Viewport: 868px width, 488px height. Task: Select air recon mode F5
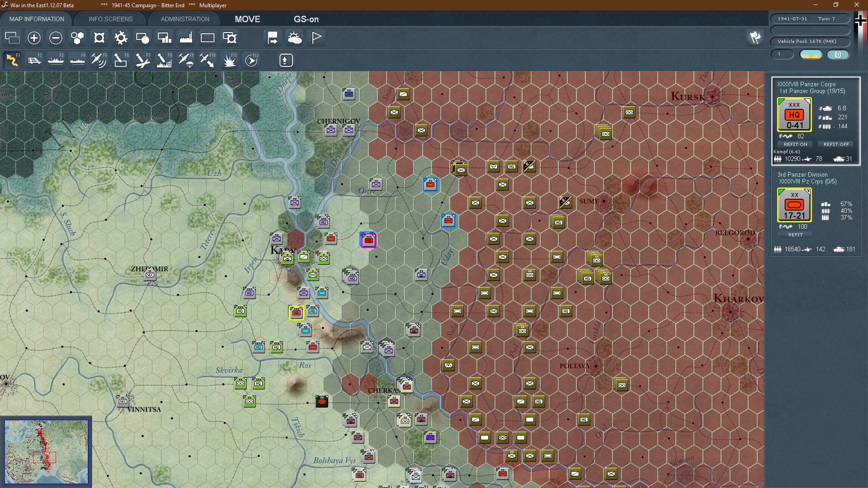[x=99, y=60]
